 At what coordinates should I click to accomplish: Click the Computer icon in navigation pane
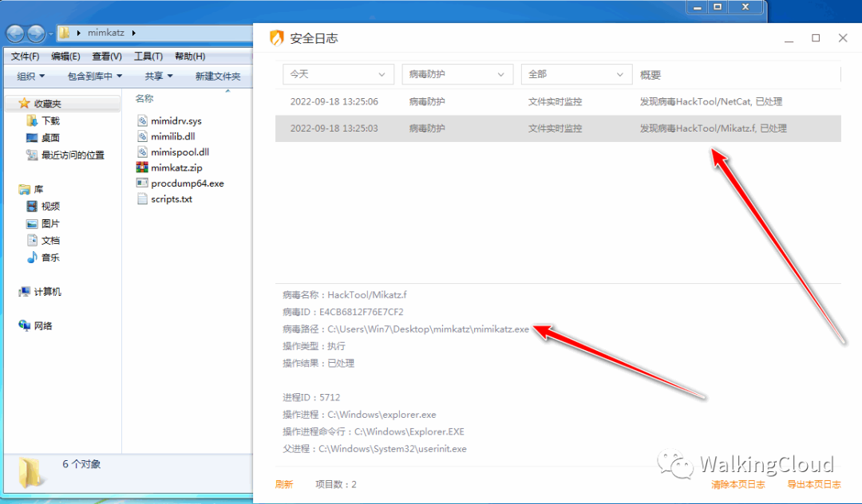coord(24,292)
